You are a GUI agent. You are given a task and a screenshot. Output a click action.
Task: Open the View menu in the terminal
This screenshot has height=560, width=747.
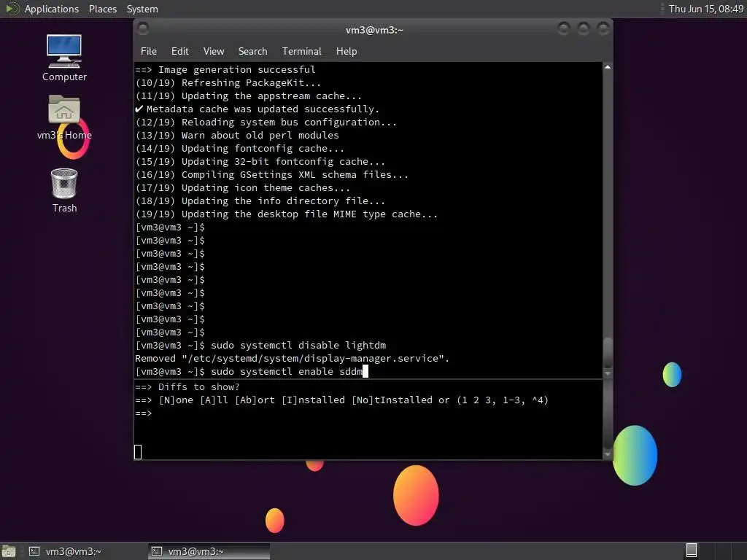tap(214, 51)
